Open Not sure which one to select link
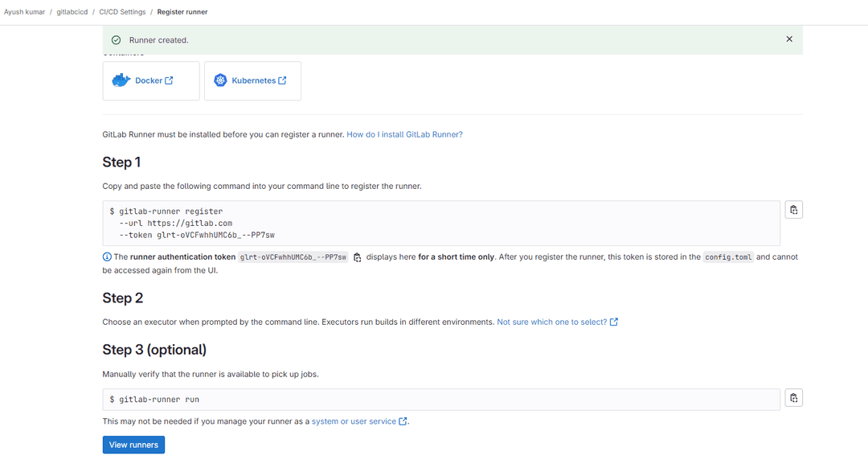The height and width of the screenshot is (468, 868). [557, 322]
